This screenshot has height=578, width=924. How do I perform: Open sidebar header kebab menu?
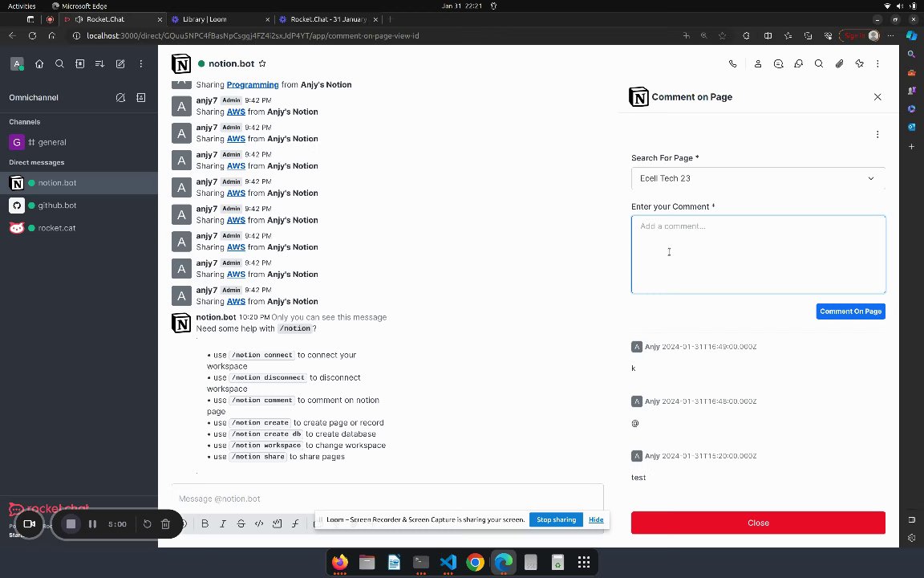tap(141, 63)
